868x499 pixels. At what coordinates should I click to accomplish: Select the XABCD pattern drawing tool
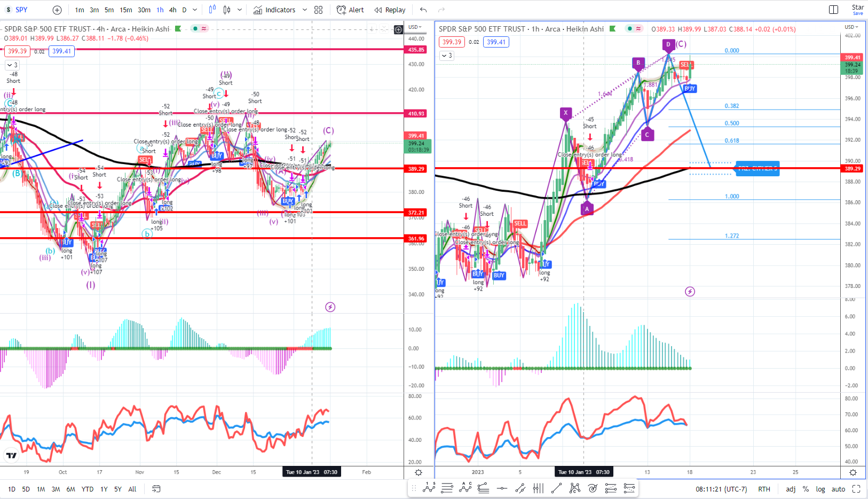pos(574,488)
